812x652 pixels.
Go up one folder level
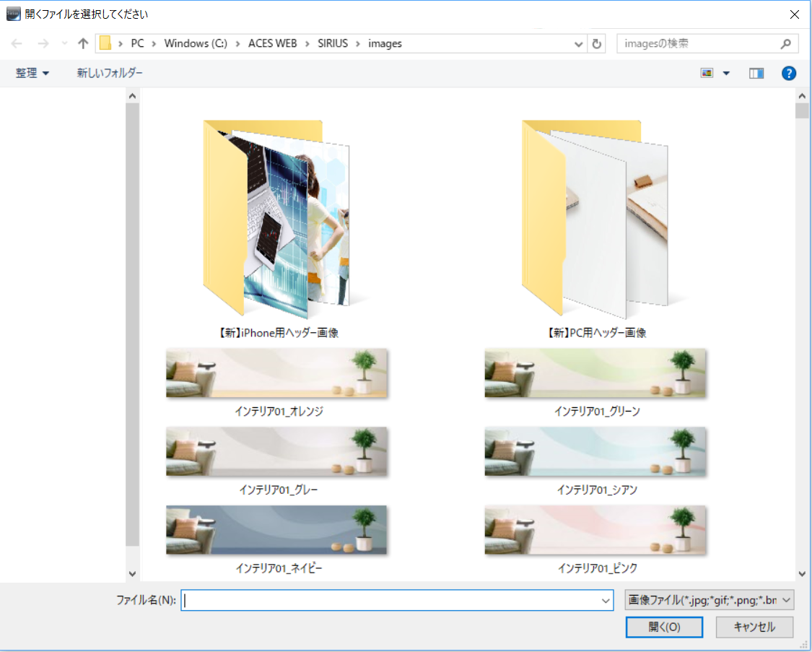[83, 43]
